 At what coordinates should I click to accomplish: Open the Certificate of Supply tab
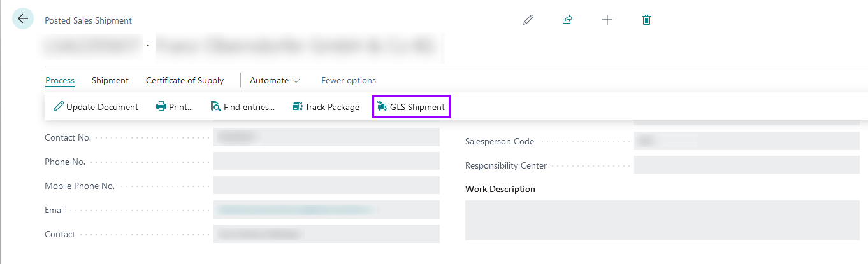185,81
